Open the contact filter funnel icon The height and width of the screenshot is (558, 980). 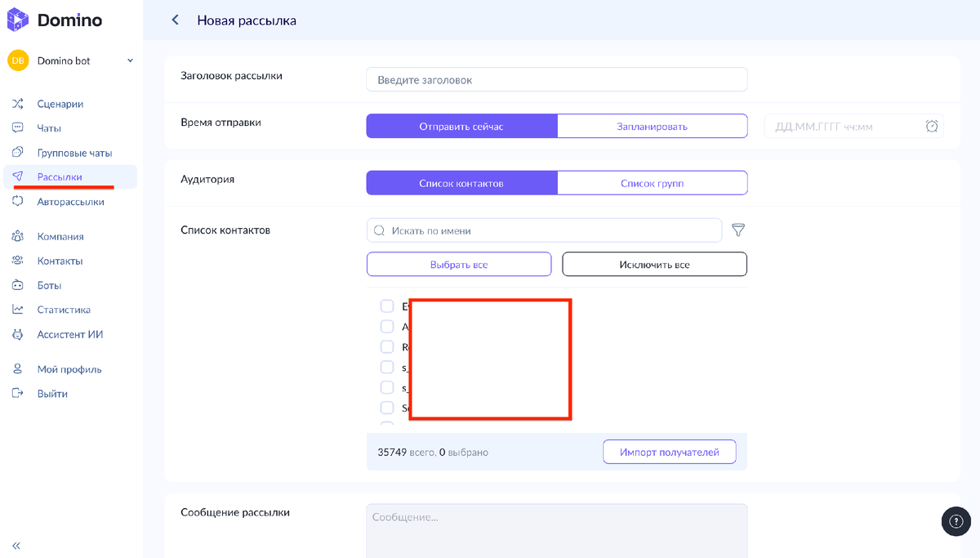[738, 230]
